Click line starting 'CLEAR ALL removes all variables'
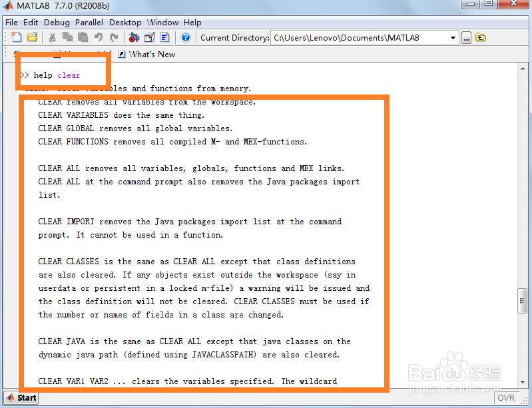The height and width of the screenshot is (408, 532). [x=191, y=168]
